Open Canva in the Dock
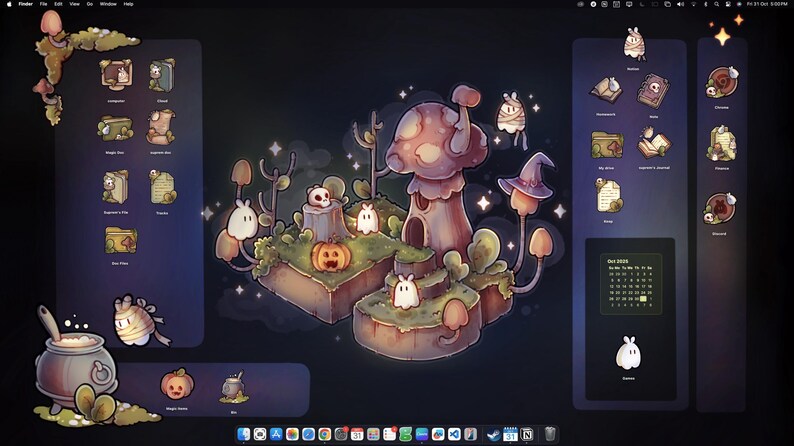This screenshot has height=446, width=794. pos(422,434)
